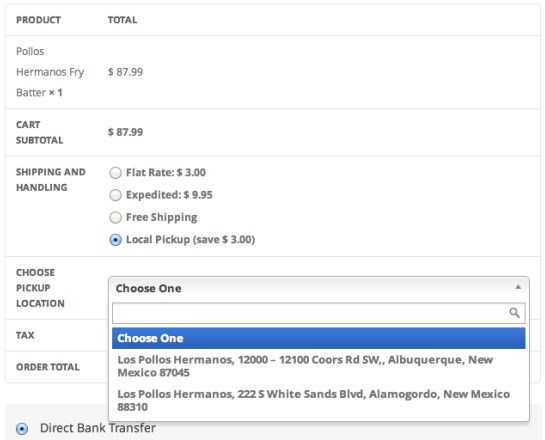Click the TOTAL column header

pyautogui.click(x=122, y=20)
